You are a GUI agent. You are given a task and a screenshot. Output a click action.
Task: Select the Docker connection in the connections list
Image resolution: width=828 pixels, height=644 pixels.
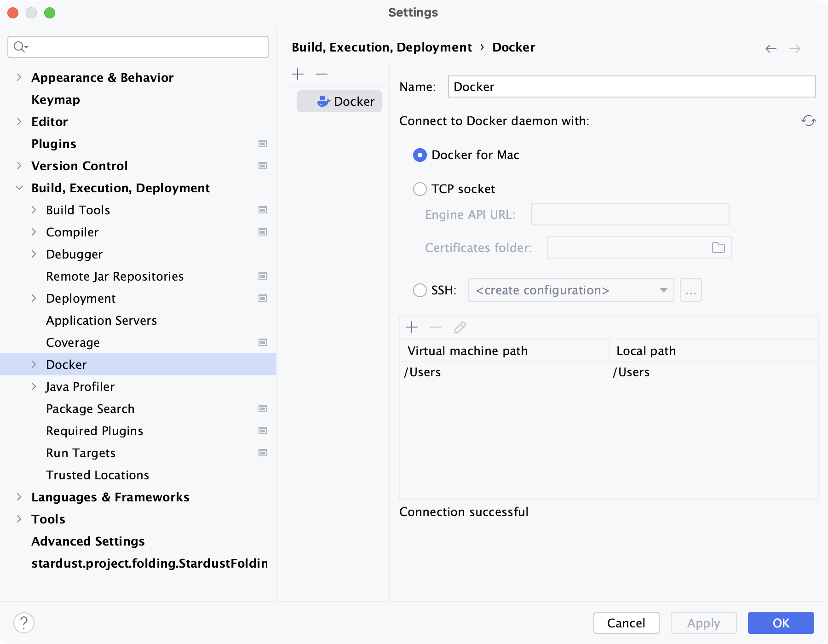point(339,101)
